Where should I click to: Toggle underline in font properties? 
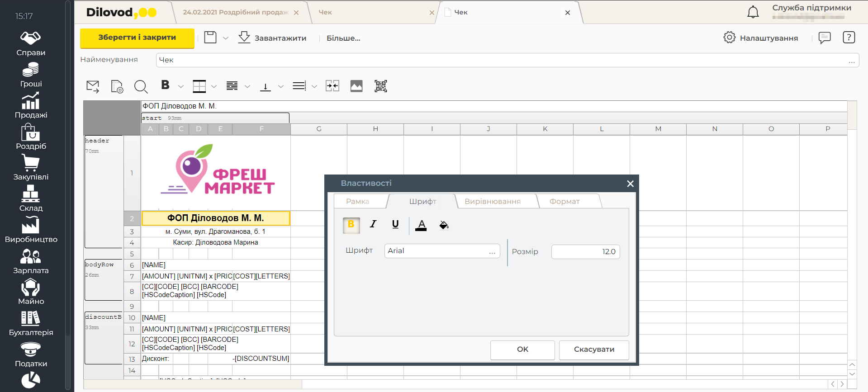(x=395, y=224)
